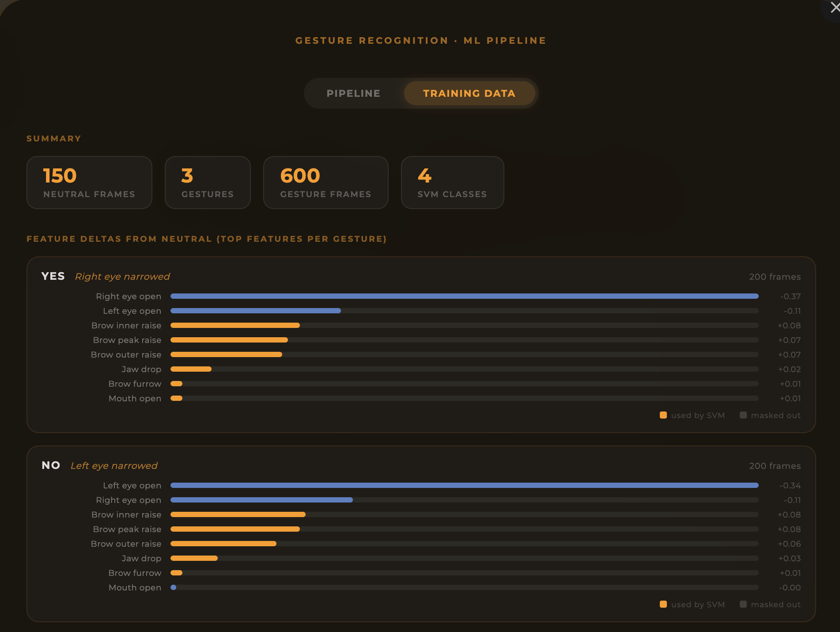Image resolution: width=840 pixels, height=632 pixels.
Task: Click the +0.01 Brow furrow value in NO card
Action: pyautogui.click(x=791, y=573)
